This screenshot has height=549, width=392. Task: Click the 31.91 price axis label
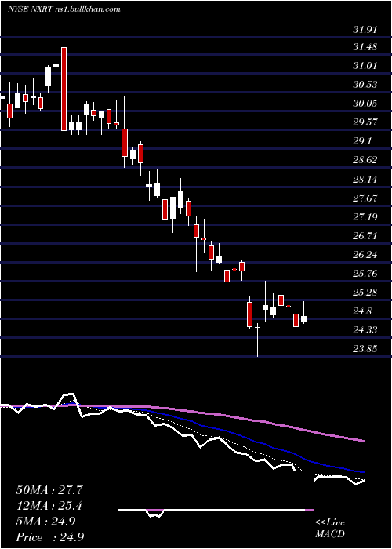pyautogui.click(x=365, y=30)
